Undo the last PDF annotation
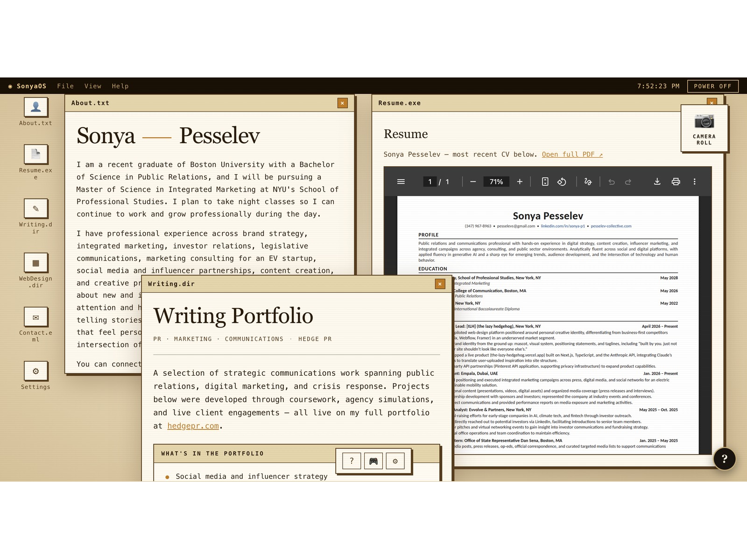This screenshot has width=747, height=560. coord(612,182)
